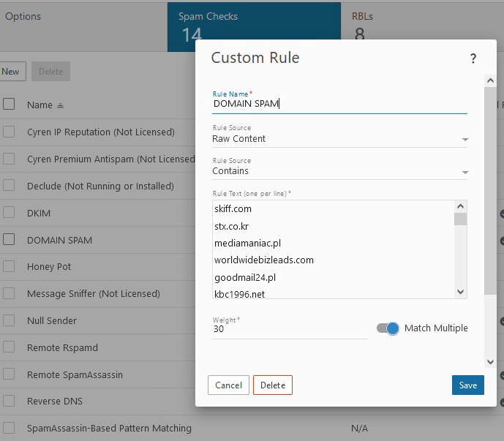Screen dimensions: 504x441
Task: Tick the select-all checkbox beside Name
Action: point(9,104)
